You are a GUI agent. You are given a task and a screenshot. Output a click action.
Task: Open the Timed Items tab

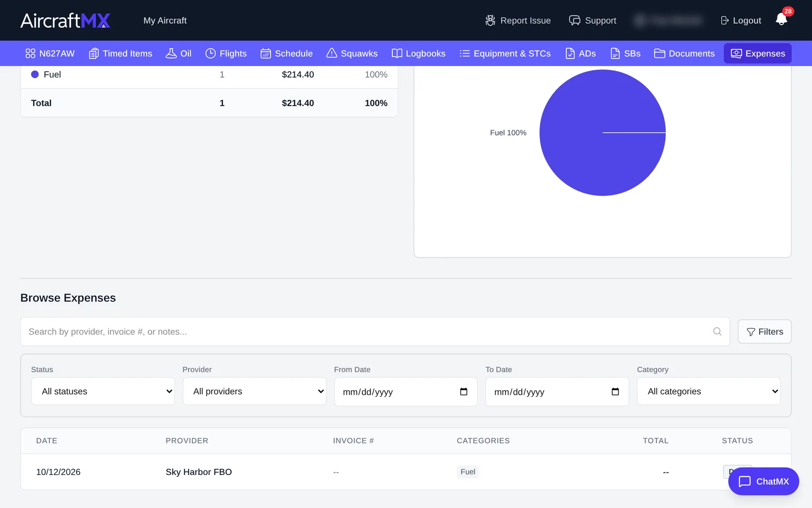(120, 53)
